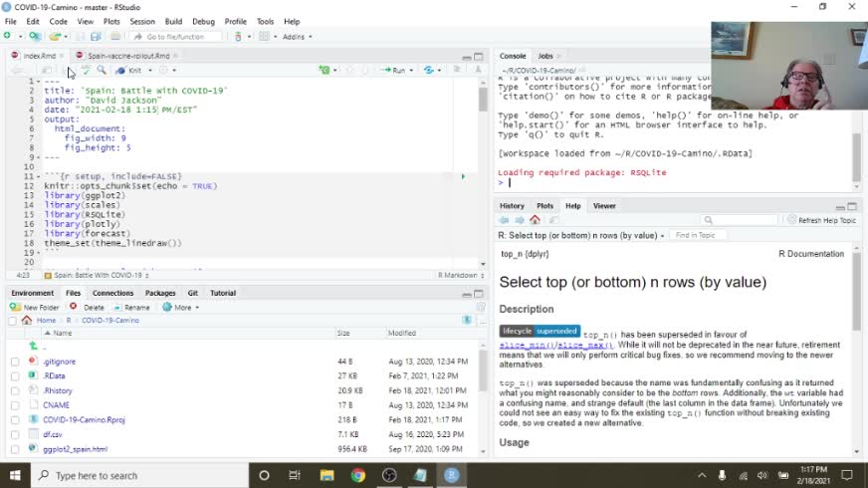Open the More gear menu in Files
This screenshot has width=868, height=488.
180,307
